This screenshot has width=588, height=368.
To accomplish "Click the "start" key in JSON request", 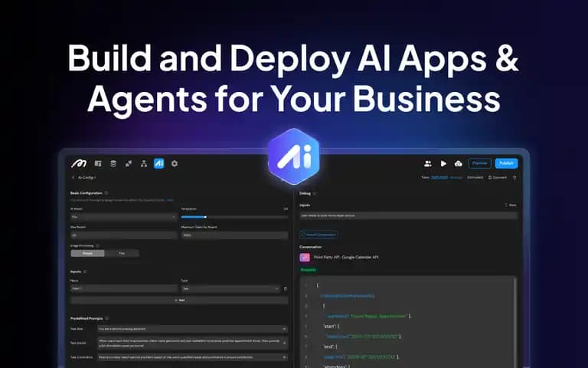I will tap(329, 327).
